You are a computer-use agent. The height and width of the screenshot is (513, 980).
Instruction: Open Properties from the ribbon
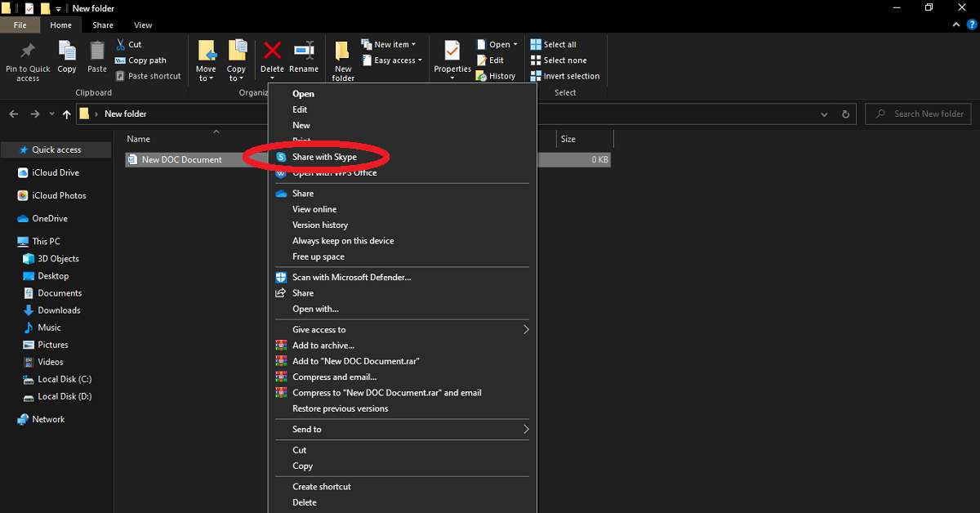click(452, 52)
